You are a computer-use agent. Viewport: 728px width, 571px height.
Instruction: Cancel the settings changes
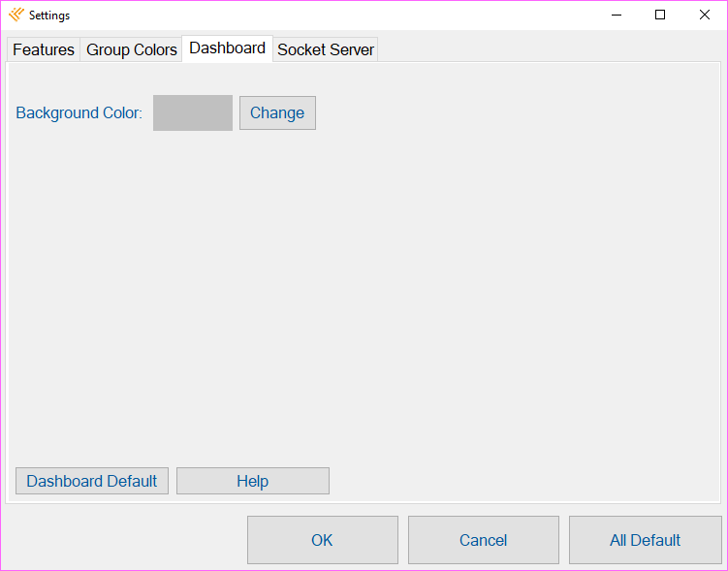[x=484, y=540]
